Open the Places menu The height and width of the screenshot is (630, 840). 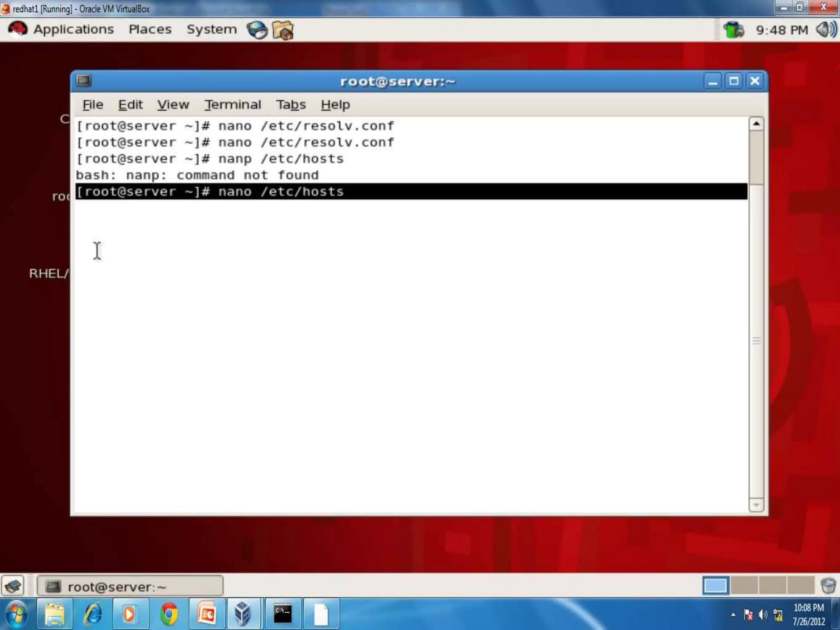pos(150,30)
